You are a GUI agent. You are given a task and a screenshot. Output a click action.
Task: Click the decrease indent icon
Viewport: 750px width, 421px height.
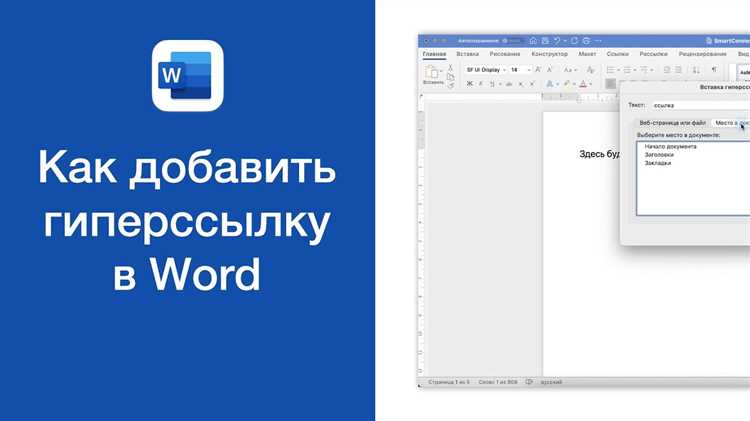667,70
